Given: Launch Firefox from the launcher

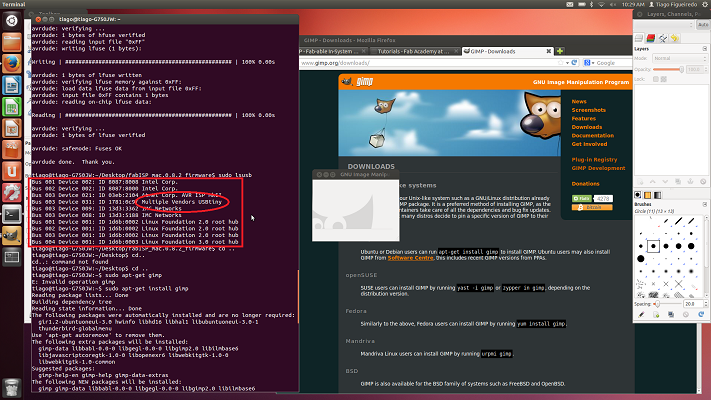Looking at the screenshot, I should [12, 64].
